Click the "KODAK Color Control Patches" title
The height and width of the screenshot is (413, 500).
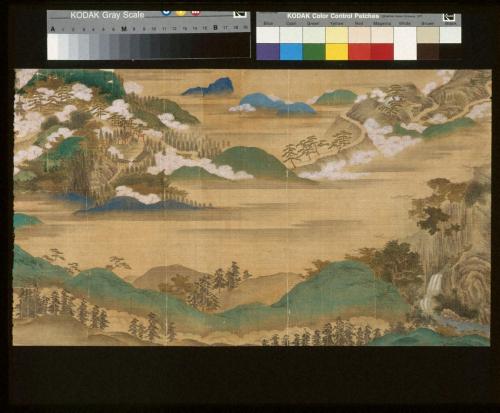[x=333, y=16]
